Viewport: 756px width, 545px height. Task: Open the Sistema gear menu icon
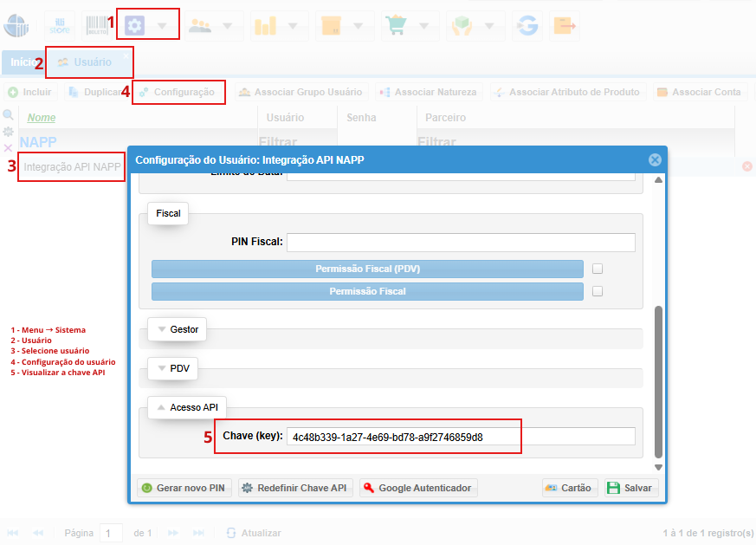pos(134,26)
